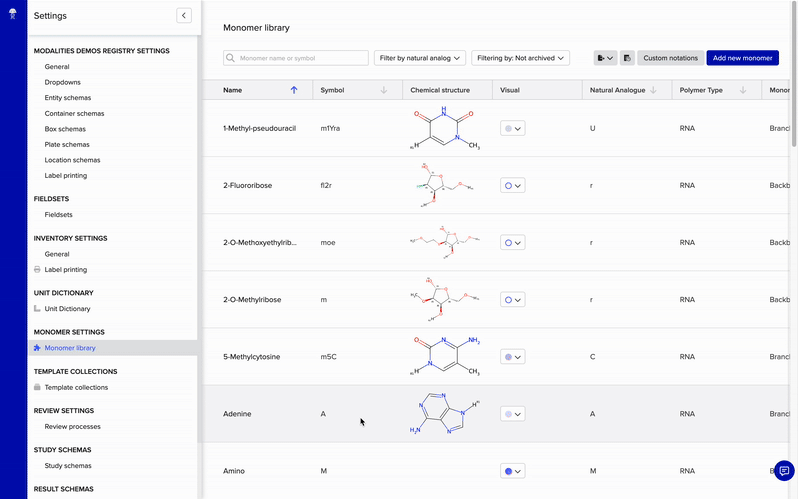This screenshot has width=798, height=499.
Task: Click the Label printing printer icon
Action: (x=37, y=269)
